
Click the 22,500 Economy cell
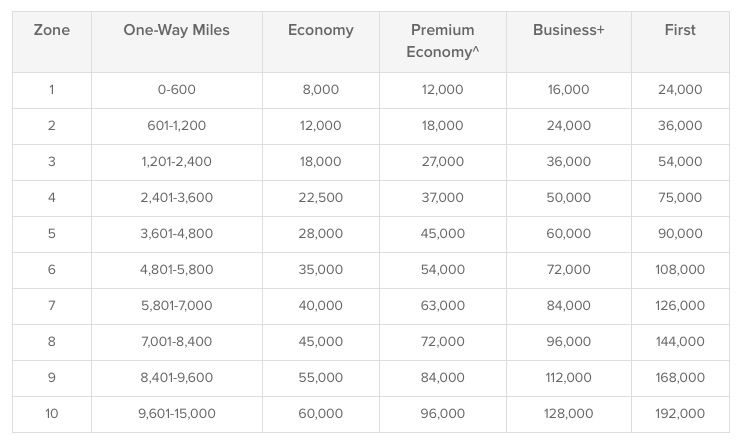point(321,197)
